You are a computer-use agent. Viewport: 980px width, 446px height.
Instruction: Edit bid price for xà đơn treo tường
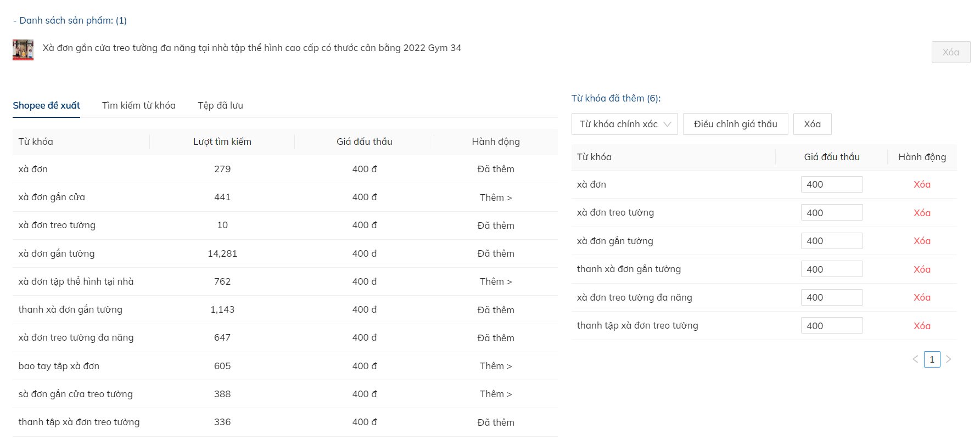(831, 213)
